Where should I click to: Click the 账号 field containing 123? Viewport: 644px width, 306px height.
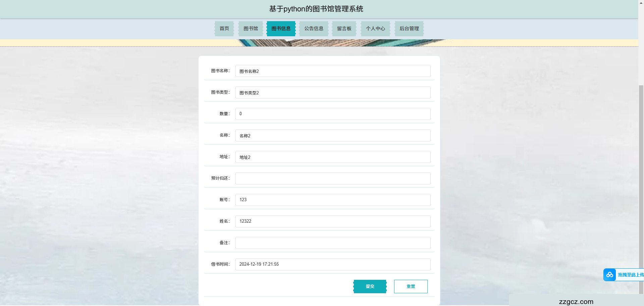(x=332, y=200)
